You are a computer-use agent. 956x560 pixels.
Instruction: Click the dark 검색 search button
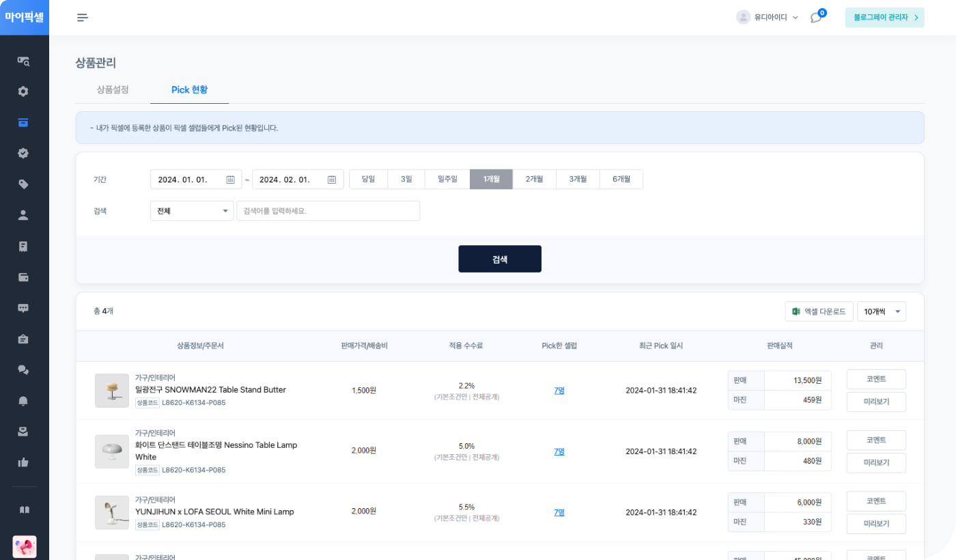(x=499, y=259)
